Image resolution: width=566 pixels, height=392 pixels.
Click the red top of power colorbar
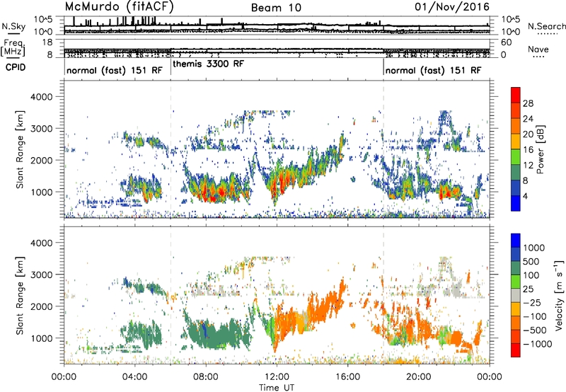pos(516,95)
